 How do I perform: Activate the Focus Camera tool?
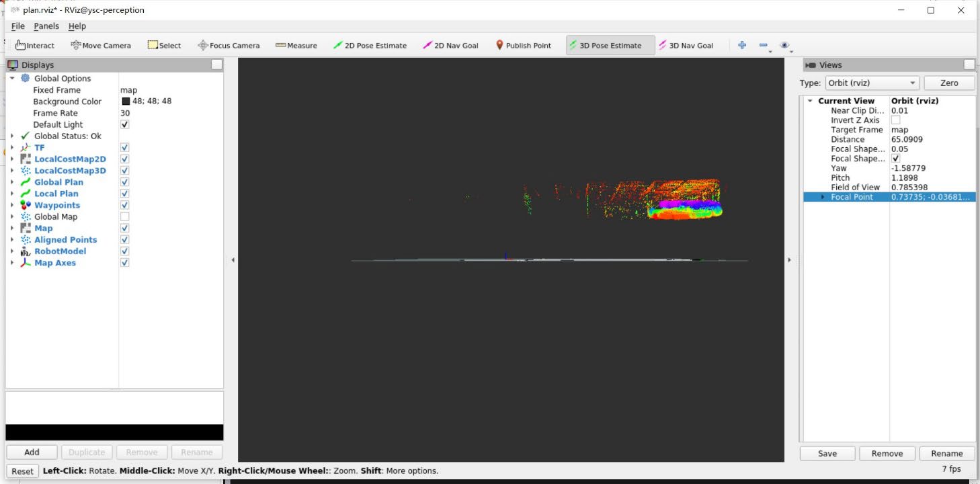tap(229, 46)
